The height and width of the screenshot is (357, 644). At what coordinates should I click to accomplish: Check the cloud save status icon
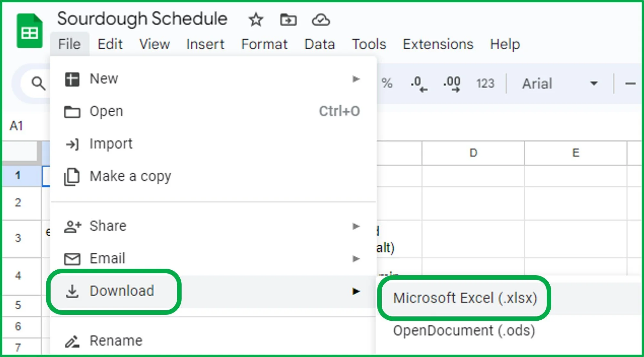pyautogui.click(x=321, y=20)
